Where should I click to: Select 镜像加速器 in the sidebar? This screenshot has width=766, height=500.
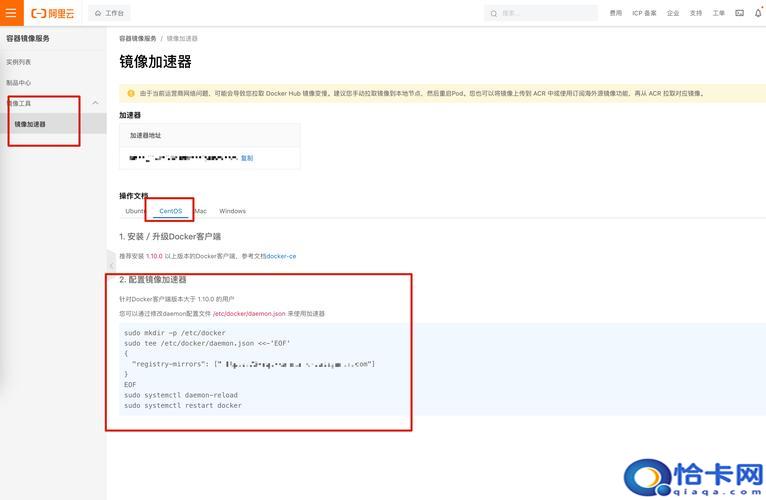click(30, 124)
